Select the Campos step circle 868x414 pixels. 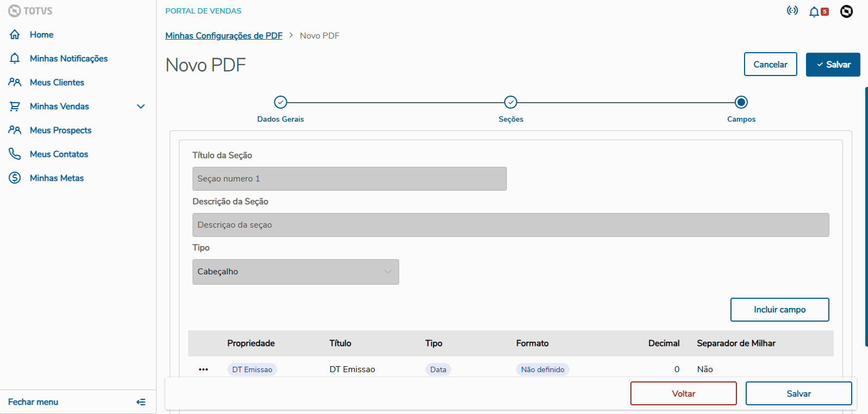pos(741,102)
